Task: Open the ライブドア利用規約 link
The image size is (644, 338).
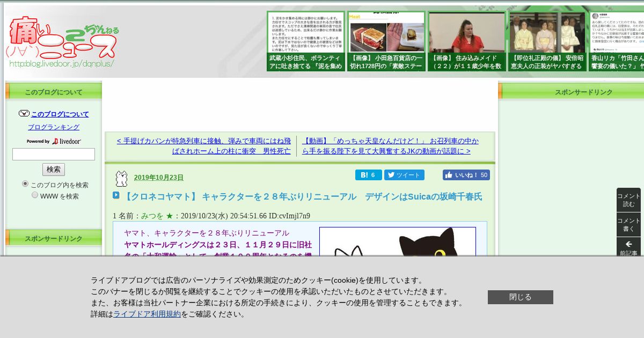Action: 147,314
